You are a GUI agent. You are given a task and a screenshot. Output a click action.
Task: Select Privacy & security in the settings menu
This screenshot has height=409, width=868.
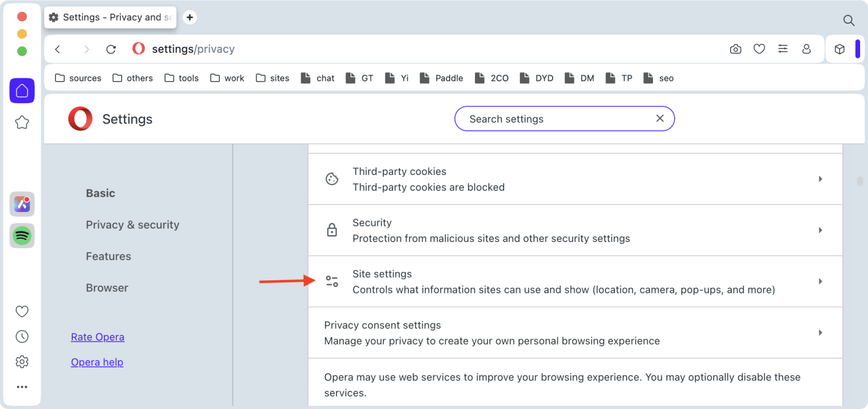coord(132,225)
